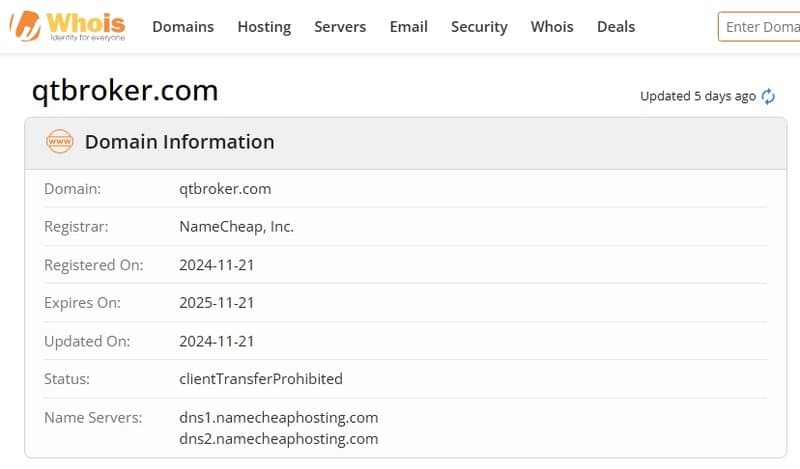Click the 'Registrar:' row label
Screen dimensions: 800x469
[76, 227]
